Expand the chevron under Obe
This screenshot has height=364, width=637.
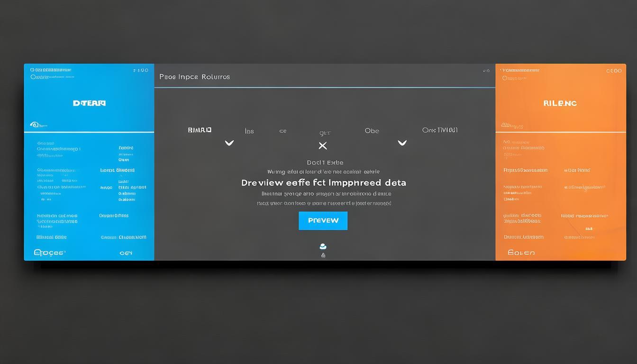click(x=402, y=143)
